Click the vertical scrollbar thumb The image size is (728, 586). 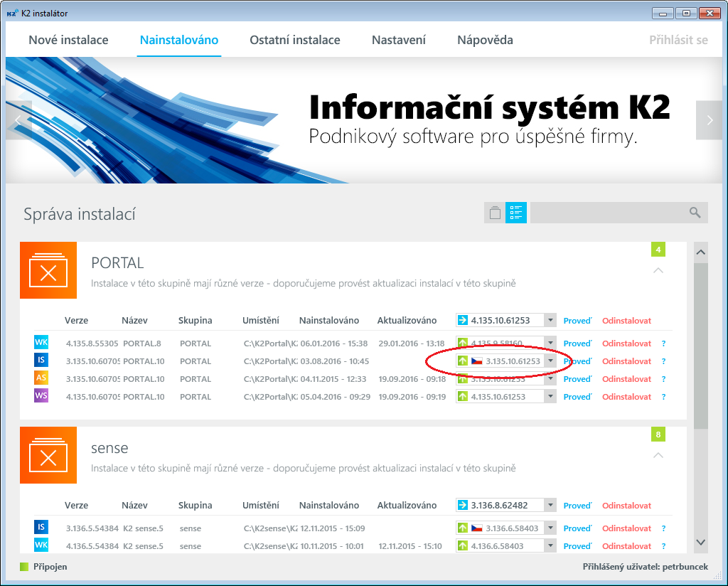700,346
